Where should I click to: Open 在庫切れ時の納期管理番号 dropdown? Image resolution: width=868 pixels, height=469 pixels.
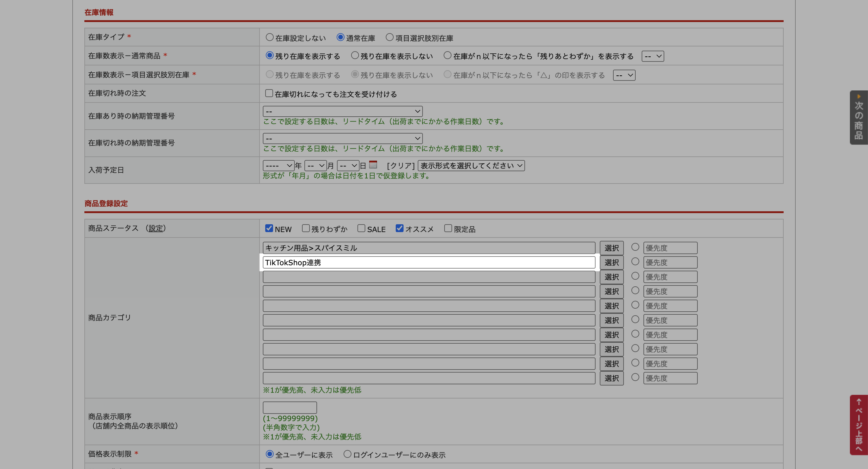[x=342, y=138]
